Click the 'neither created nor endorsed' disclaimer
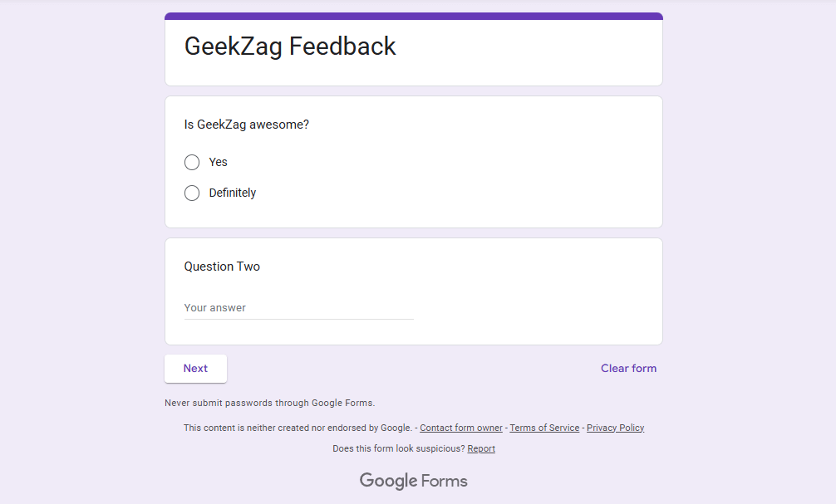836x504 pixels. pos(298,428)
